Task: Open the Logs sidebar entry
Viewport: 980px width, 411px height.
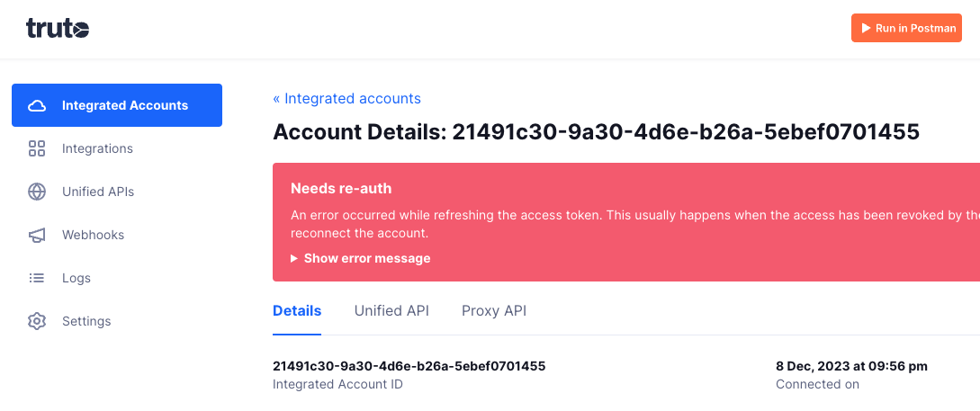Action: 117,278
